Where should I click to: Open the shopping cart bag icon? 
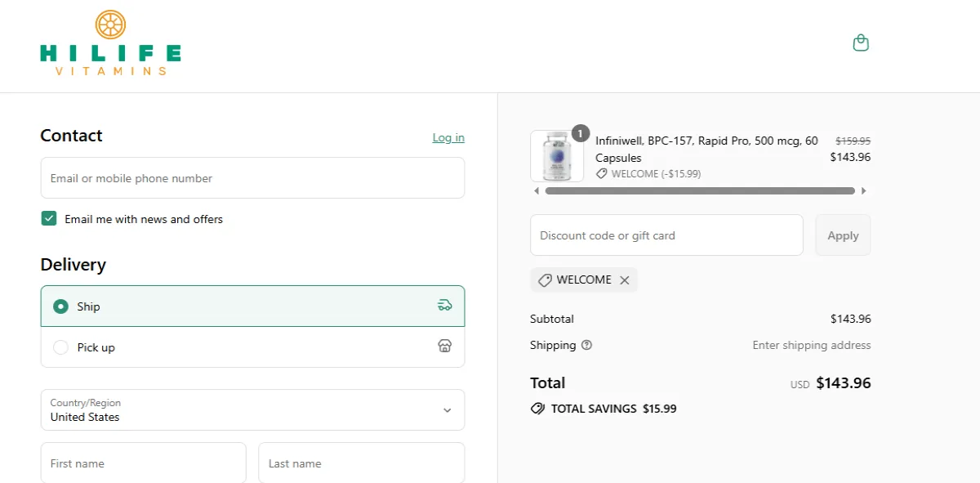coord(861,42)
